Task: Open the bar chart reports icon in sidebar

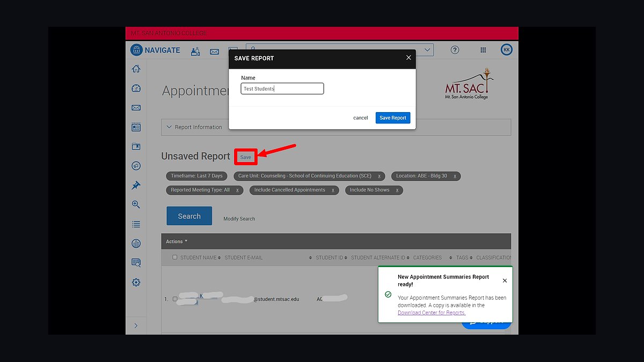Action: [136, 243]
